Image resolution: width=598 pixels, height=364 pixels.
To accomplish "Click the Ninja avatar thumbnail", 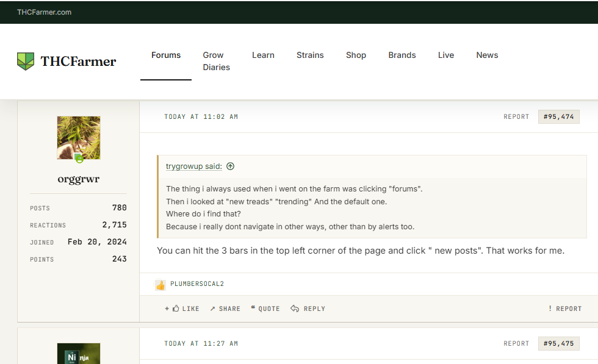I will (x=79, y=353).
